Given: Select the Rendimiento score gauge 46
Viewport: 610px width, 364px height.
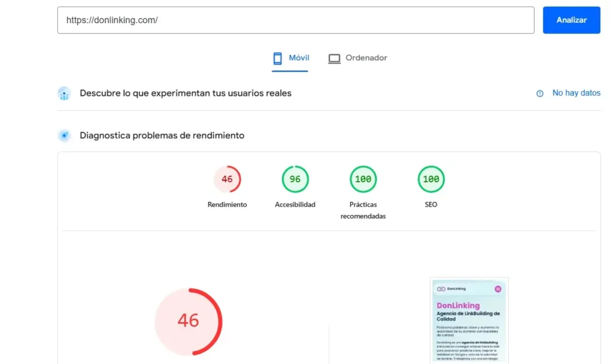Looking at the screenshot, I should (227, 179).
